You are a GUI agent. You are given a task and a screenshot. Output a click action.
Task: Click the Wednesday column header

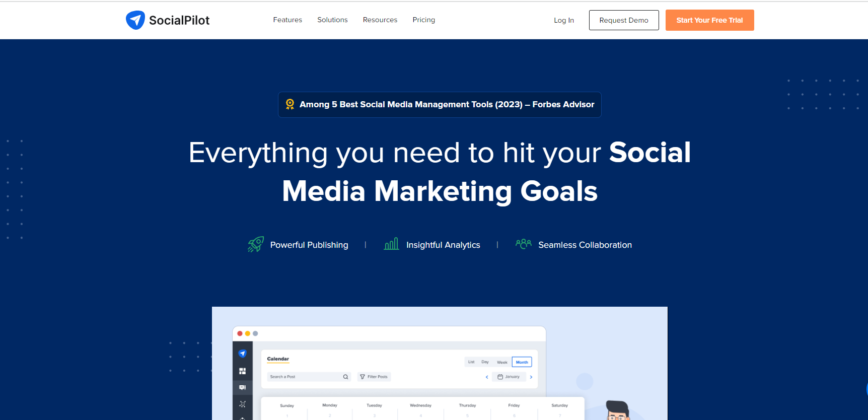[420, 405]
